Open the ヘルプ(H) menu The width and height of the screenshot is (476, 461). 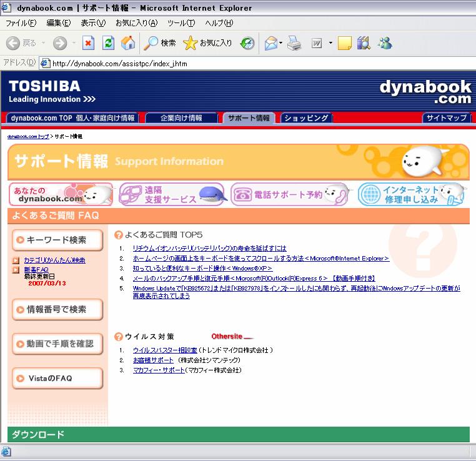click(219, 23)
